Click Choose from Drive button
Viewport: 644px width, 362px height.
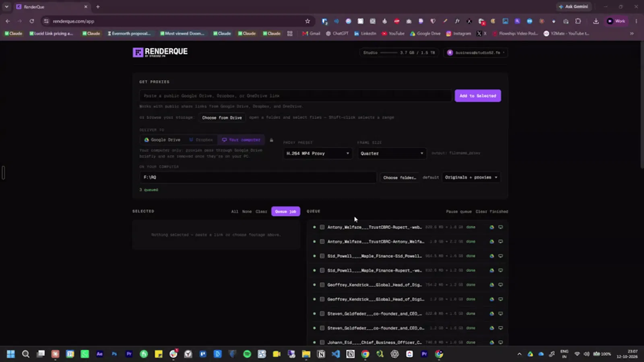222,118
